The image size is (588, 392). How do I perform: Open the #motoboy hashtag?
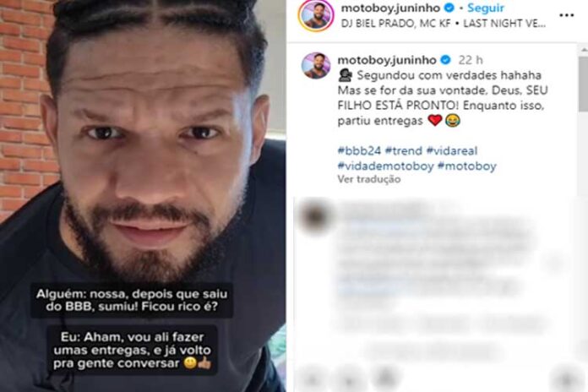(x=467, y=166)
